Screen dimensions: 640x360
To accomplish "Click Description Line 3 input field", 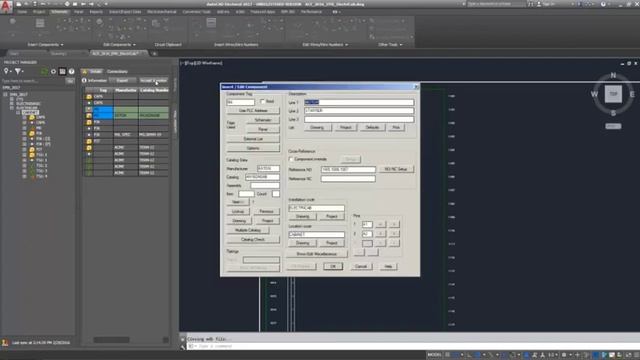I will (359, 119).
